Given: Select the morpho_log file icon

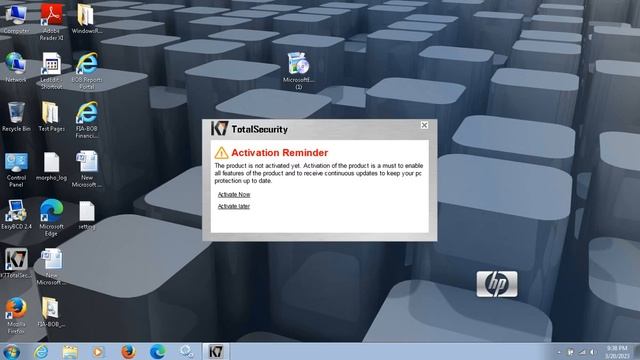Looking at the screenshot, I should [51, 167].
